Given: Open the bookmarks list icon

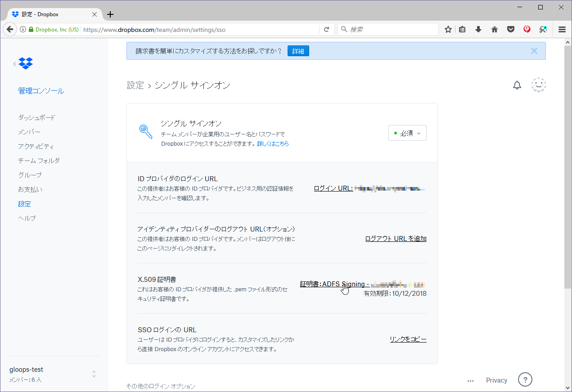Looking at the screenshot, I should [463, 29].
